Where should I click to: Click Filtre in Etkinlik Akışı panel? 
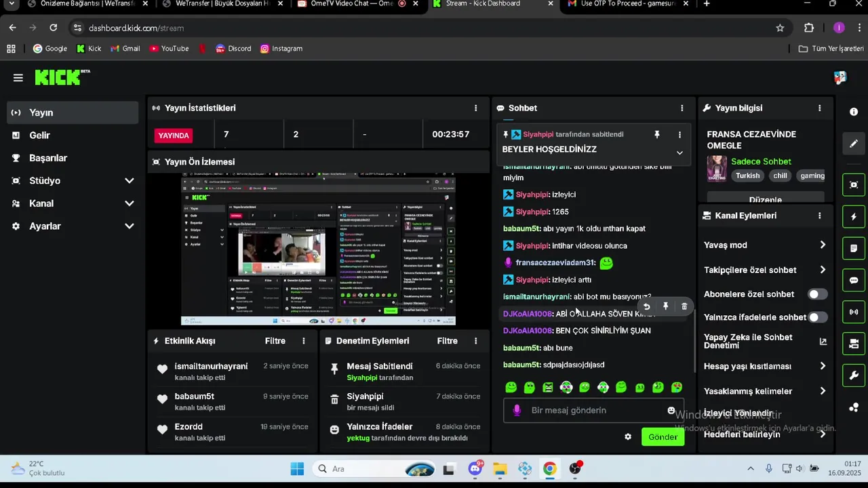point(275,341)
